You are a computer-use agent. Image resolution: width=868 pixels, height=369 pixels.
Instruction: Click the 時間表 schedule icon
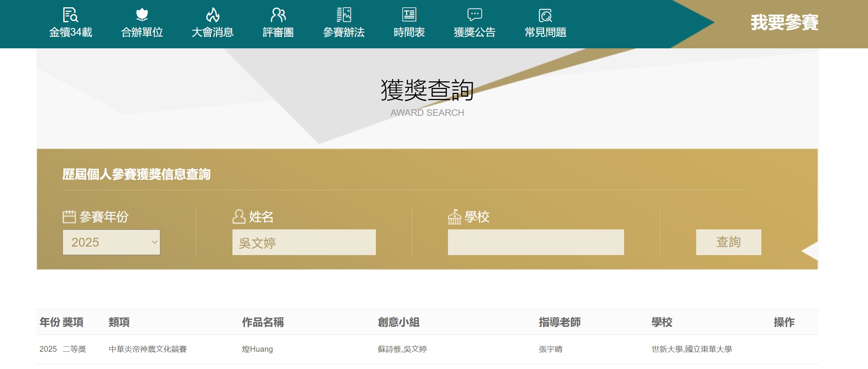[x=409, y=15]
